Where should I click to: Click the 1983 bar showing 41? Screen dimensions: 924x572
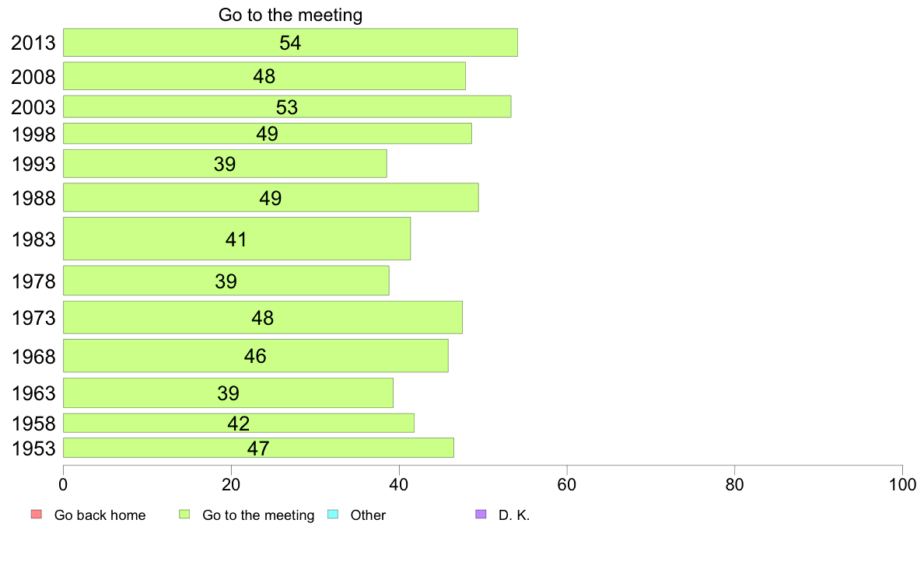point(237,239)
